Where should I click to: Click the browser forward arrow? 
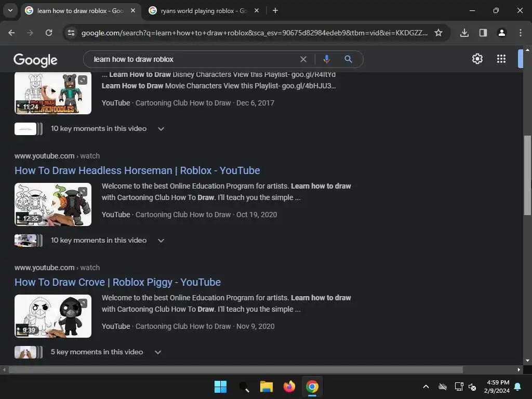[30, 33]
